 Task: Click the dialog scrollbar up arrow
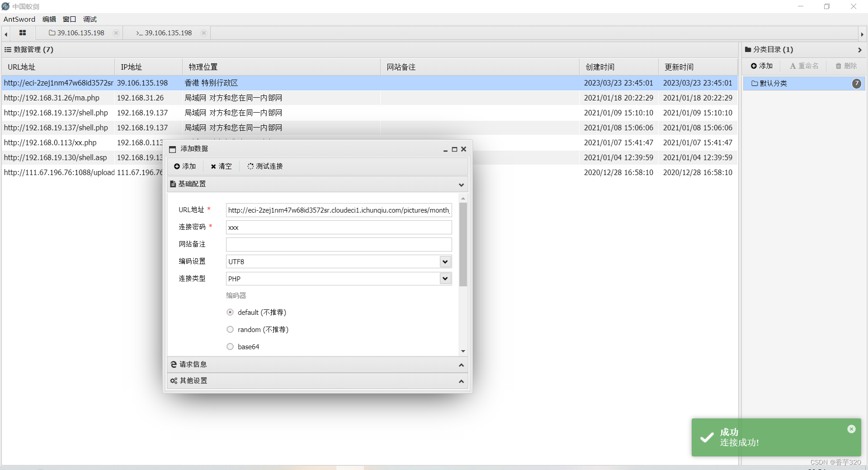click(463, 199)
